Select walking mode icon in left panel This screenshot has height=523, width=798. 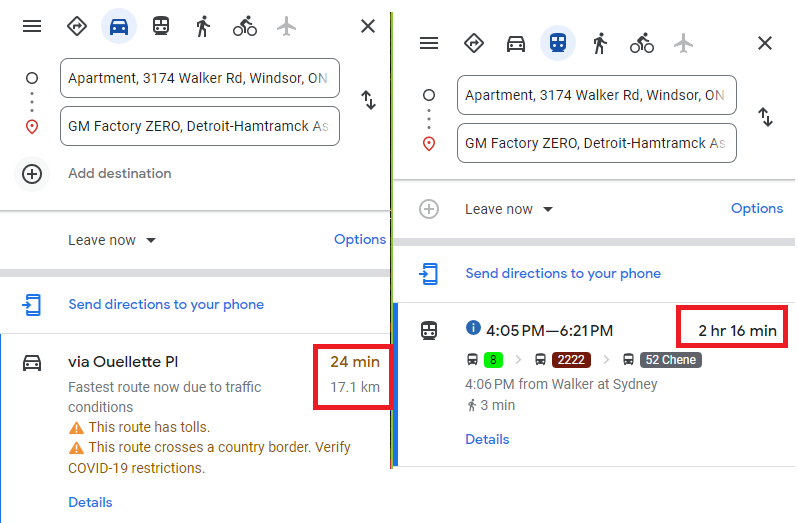click(203, 26)
